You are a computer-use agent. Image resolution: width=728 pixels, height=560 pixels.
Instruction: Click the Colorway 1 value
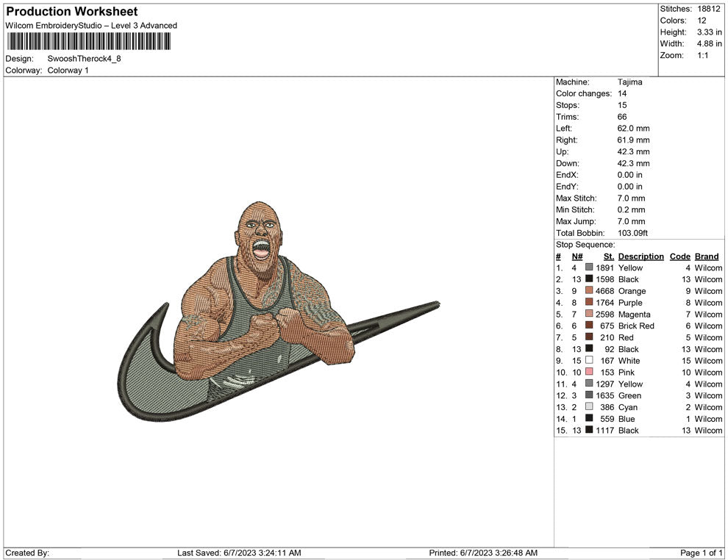68,71
